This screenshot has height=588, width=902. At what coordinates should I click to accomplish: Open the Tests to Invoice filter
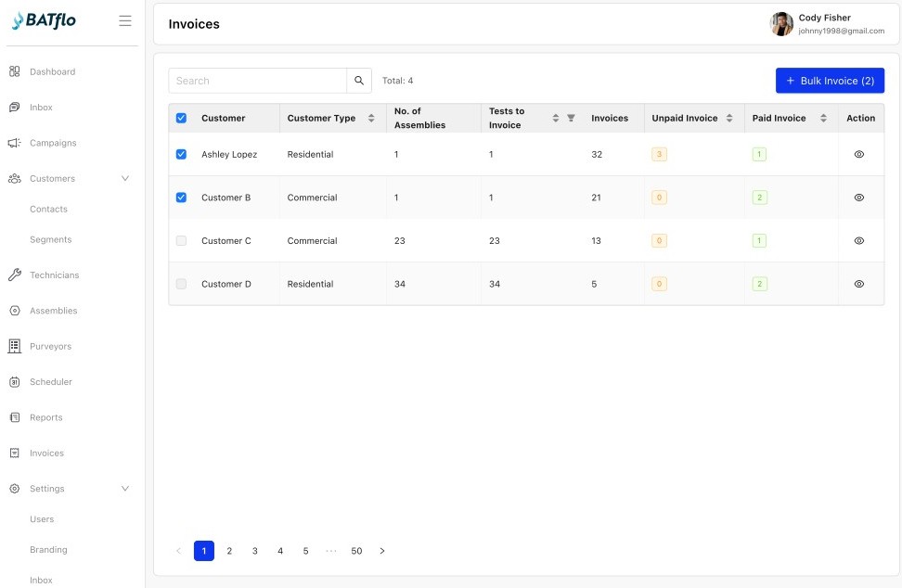(x=570, y=118)
